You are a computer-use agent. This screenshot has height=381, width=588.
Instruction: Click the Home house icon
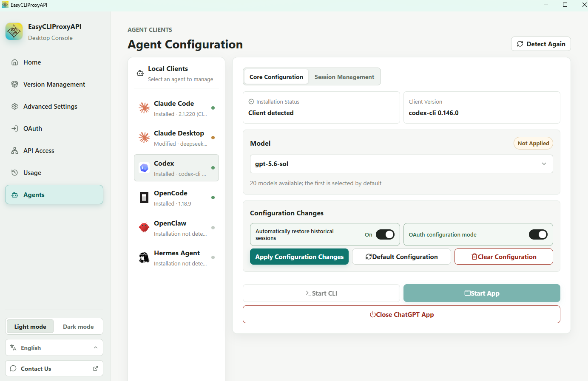[x=14, y=62]
